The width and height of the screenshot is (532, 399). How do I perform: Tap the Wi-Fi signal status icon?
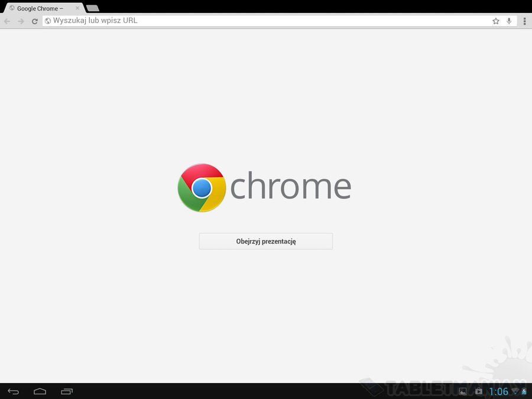[515, 391]
